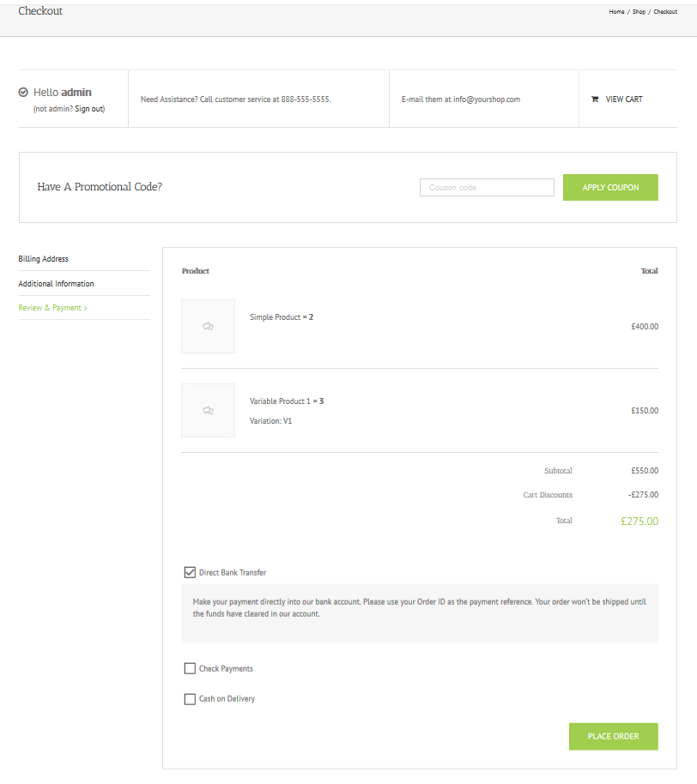The height and width of the screenshot is (784, 697).
Task: Switch to the Additional Information step
Action: pyautogui.click(x=57, y=284)
